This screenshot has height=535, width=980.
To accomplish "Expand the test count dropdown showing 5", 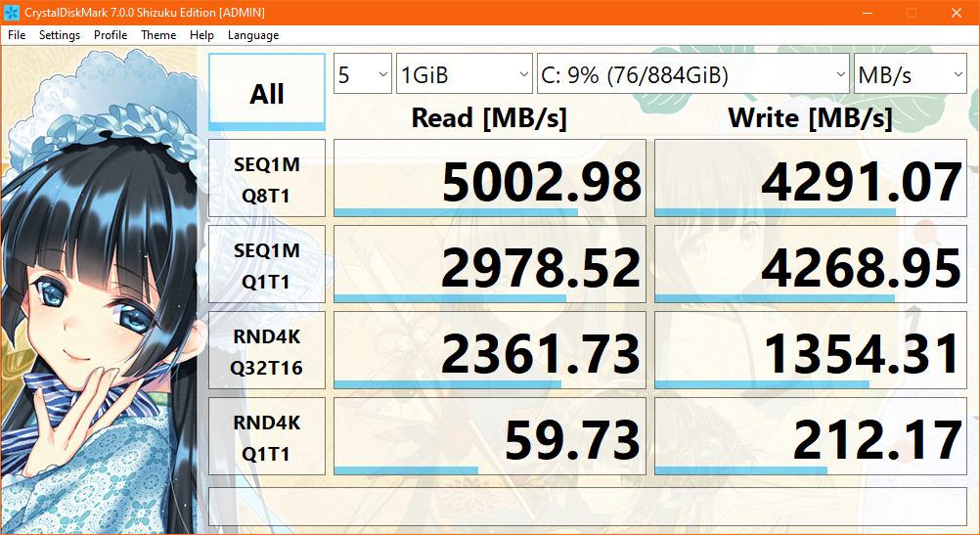I will [x=363, y=74].
